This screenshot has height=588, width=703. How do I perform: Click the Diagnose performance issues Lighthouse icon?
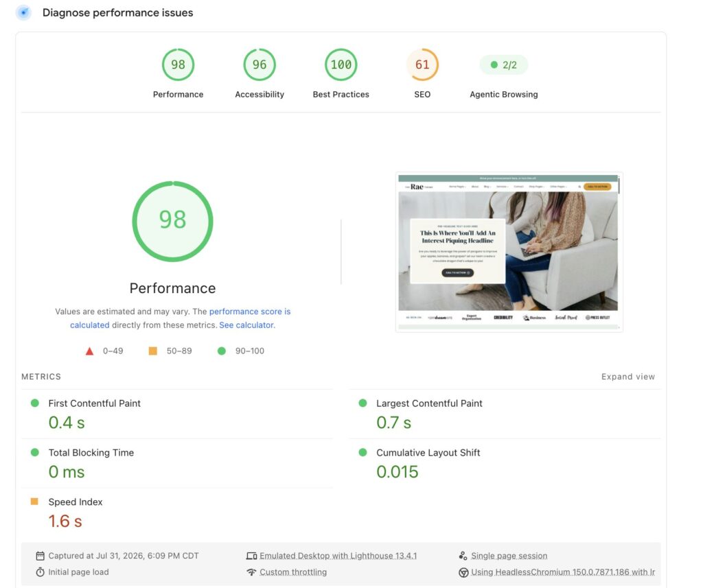tap(24, 12)
